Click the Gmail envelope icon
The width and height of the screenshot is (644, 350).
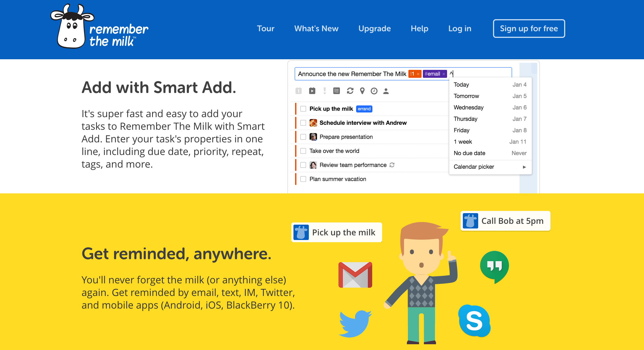tap(355, 275)
